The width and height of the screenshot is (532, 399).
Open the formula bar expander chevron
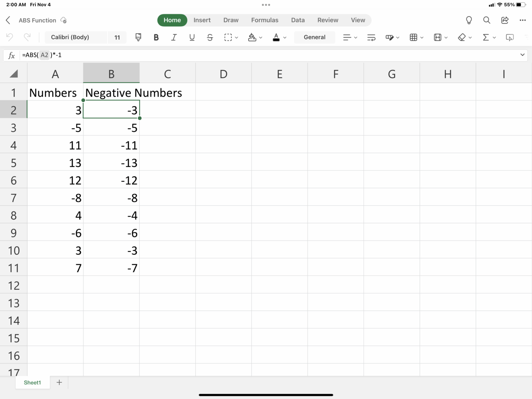[522, 55]
